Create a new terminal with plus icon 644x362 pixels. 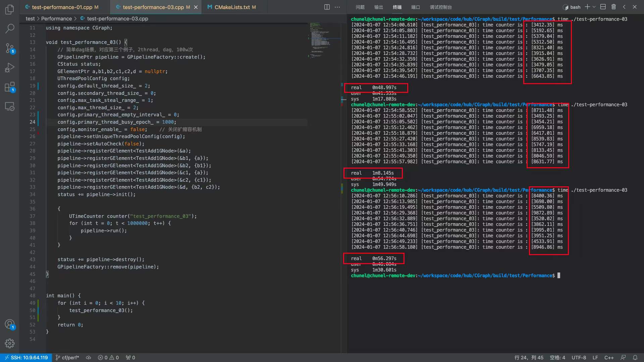(x=587, y=7)
